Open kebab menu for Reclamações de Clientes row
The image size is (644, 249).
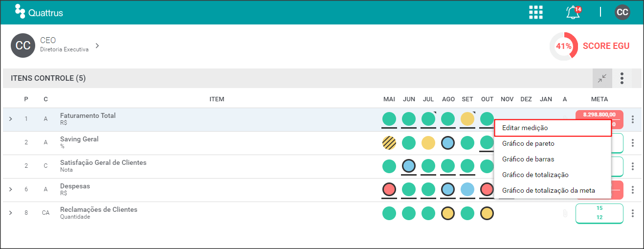[633, 213]
